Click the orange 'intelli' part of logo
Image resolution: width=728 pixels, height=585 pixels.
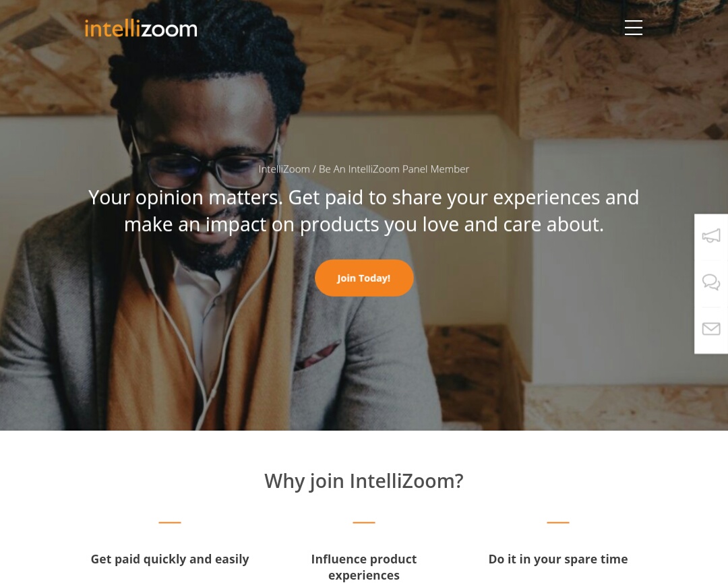[x=113, y=28]
